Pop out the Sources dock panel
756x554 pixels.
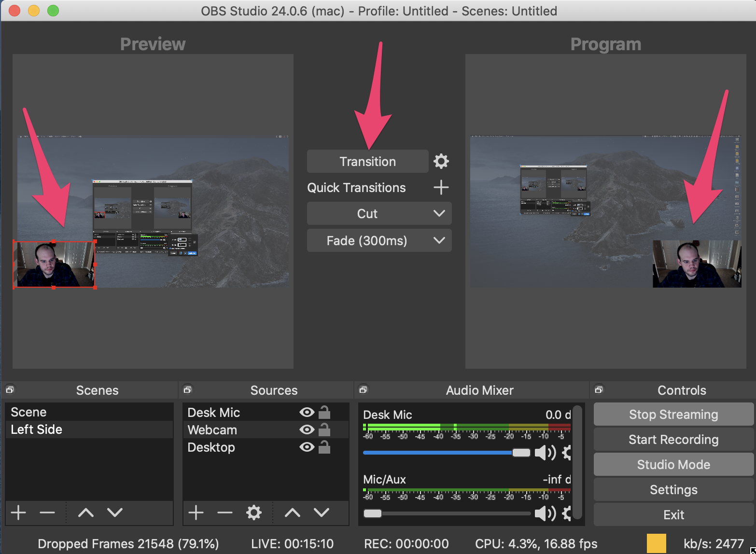point(187,389)
